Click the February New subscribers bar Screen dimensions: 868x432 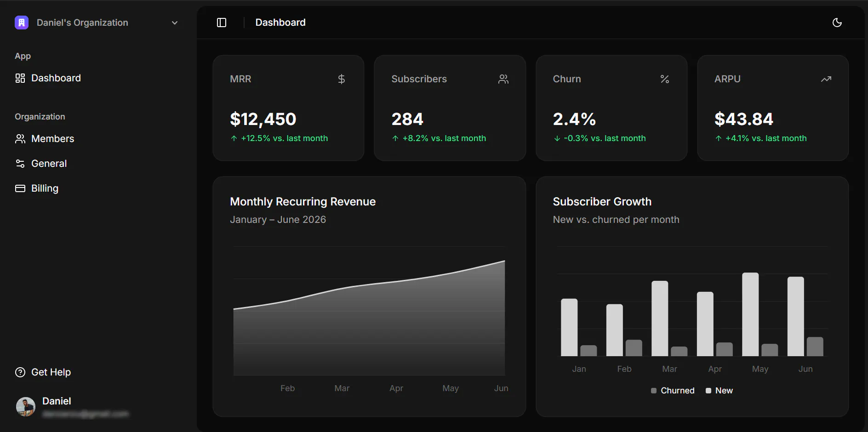614,330
